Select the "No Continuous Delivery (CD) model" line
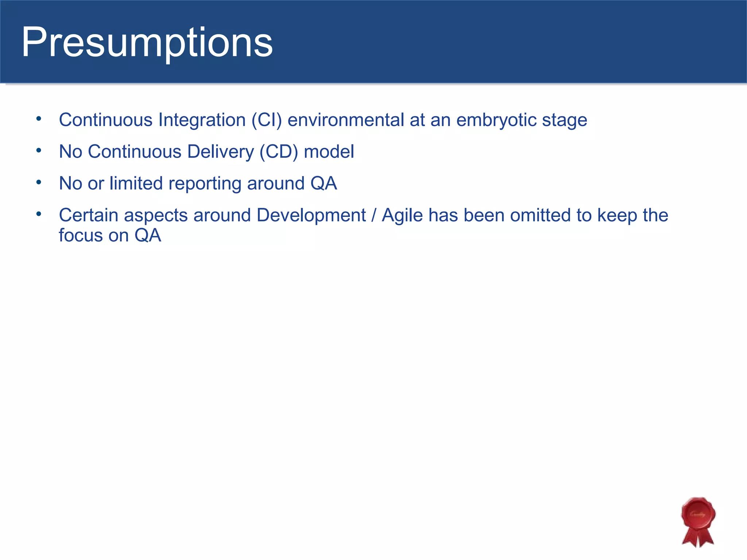747x560 pixels. tap(206, 152)
